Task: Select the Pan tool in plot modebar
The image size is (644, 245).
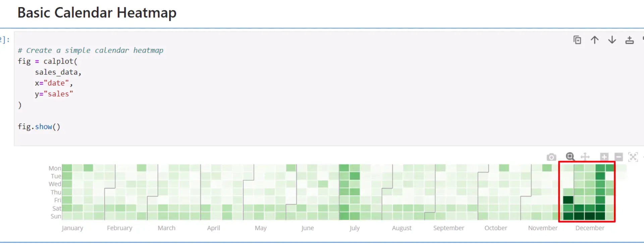Action: pyautogui.click(x=585, y=157)
